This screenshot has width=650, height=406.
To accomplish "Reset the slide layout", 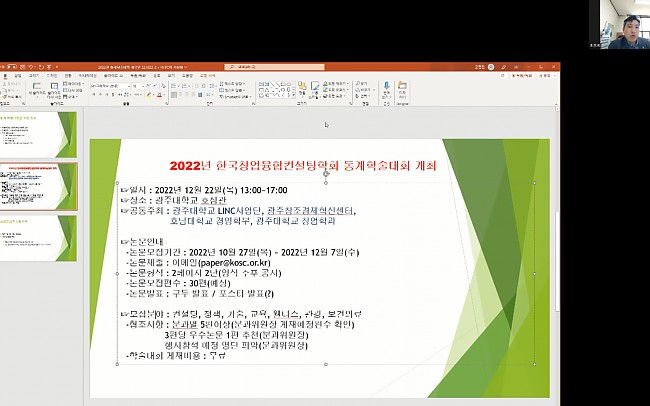I will pos(73,90).
